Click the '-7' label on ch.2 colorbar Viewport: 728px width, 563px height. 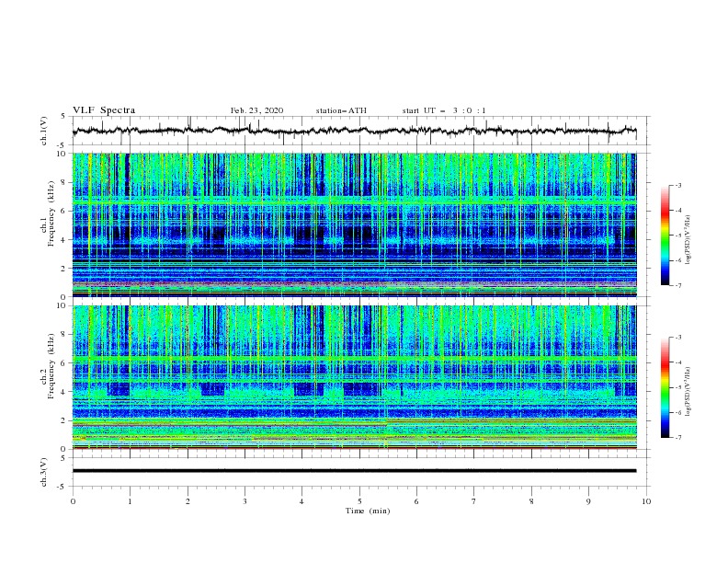pos(677,438)
